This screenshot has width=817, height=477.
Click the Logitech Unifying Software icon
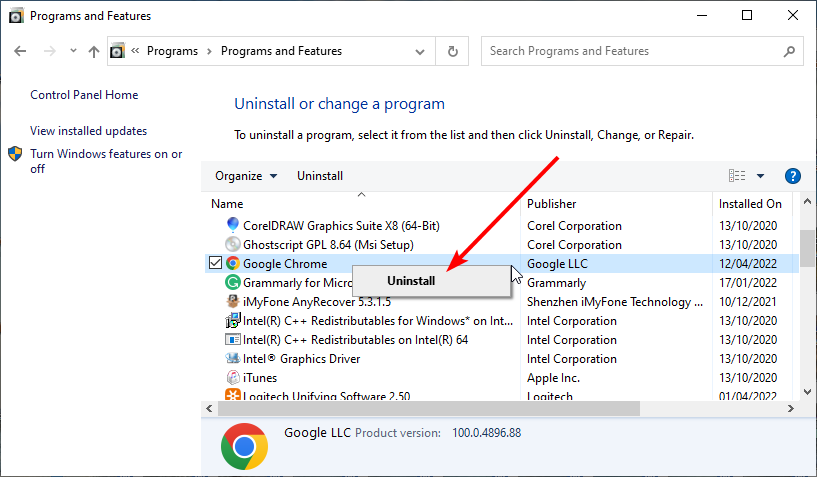(232, 395)
